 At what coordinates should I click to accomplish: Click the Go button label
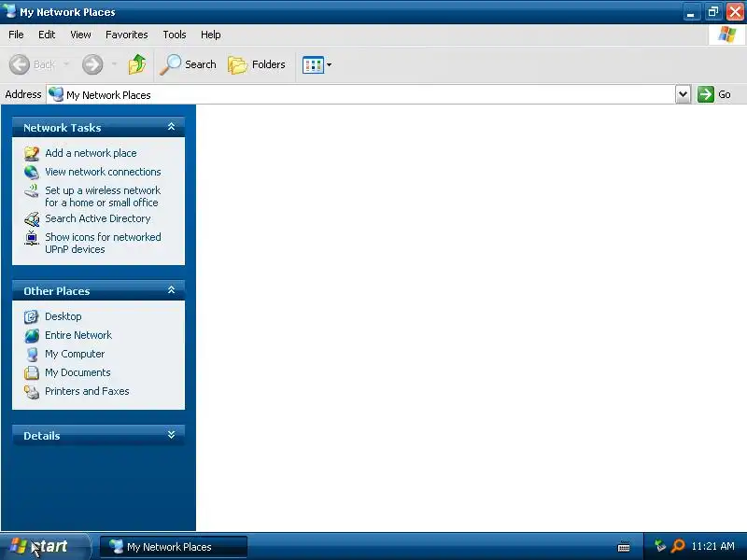click(725, 95)
